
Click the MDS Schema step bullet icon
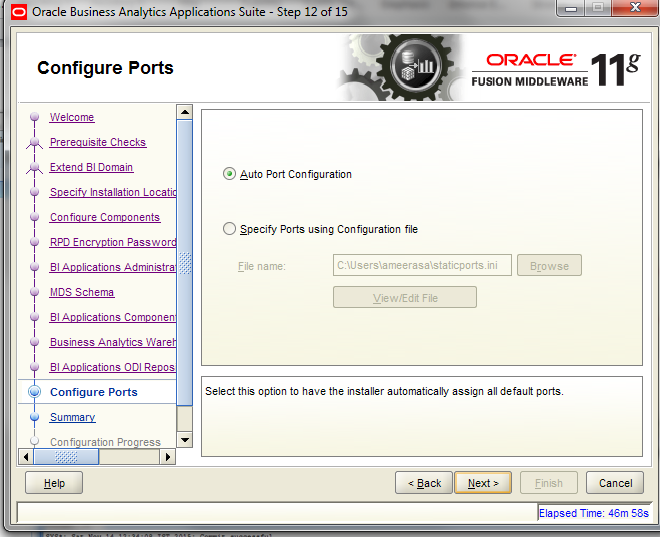pyautogui.click(x=35, y=292)
